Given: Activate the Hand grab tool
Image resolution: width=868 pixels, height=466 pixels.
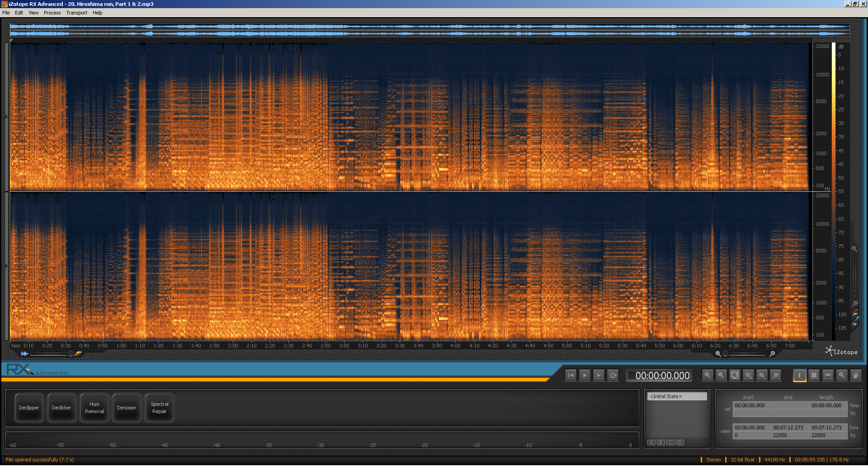Looking at the screenshot, I should (x=855, y=375).
